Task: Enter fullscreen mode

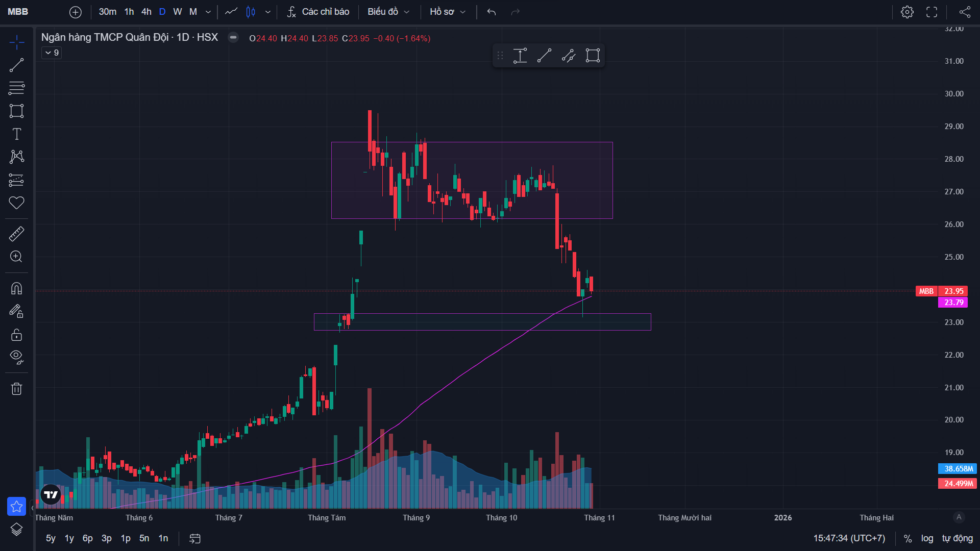Action: pos(932,12)
